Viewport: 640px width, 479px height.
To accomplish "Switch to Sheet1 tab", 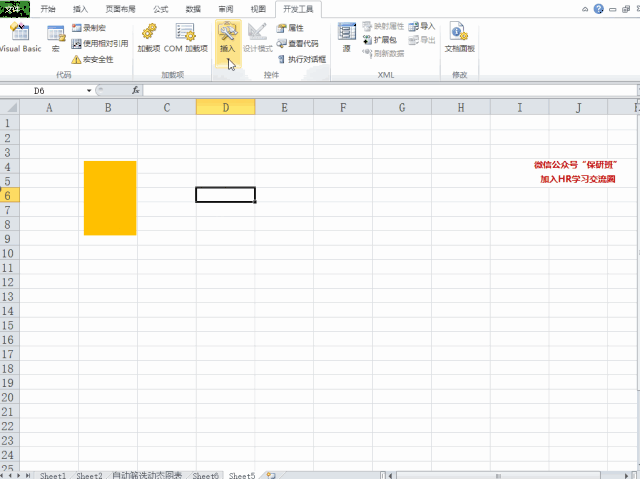I will point(53,475).
